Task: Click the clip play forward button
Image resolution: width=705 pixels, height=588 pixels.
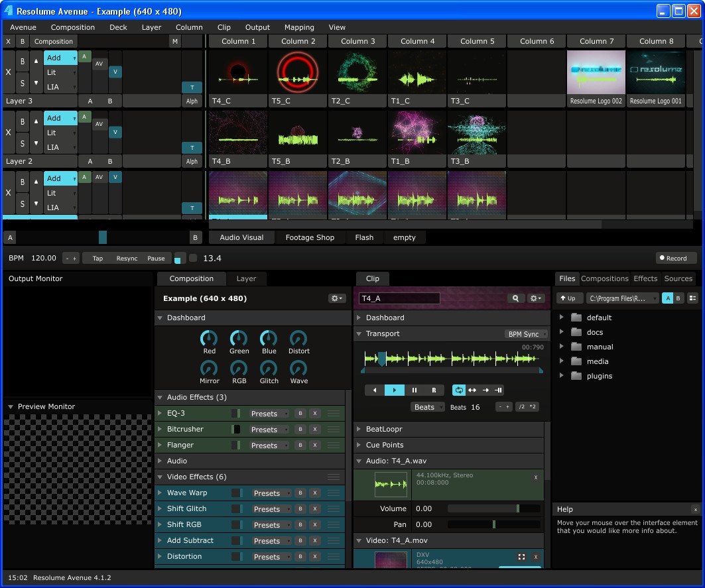Action: coord(395,390)
